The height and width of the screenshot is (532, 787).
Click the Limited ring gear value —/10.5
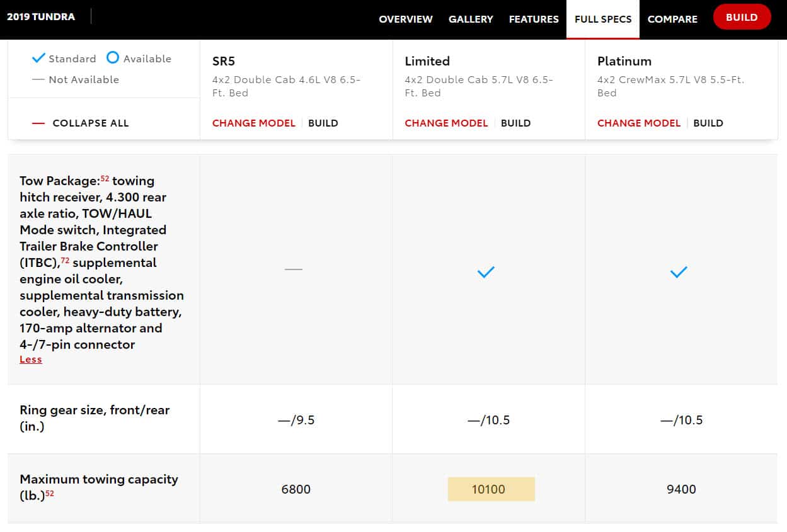(488, 420)
